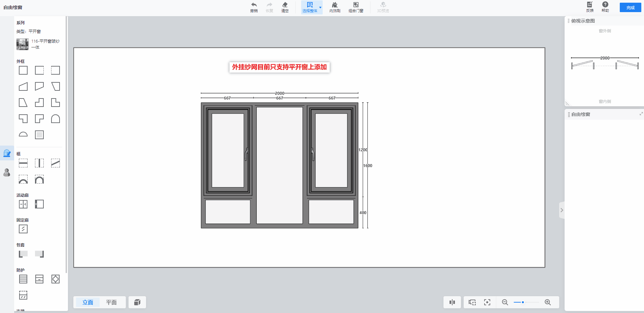Switch to 立面 elevation view
The width and height of the screenshot is (644, 313).
88,302
